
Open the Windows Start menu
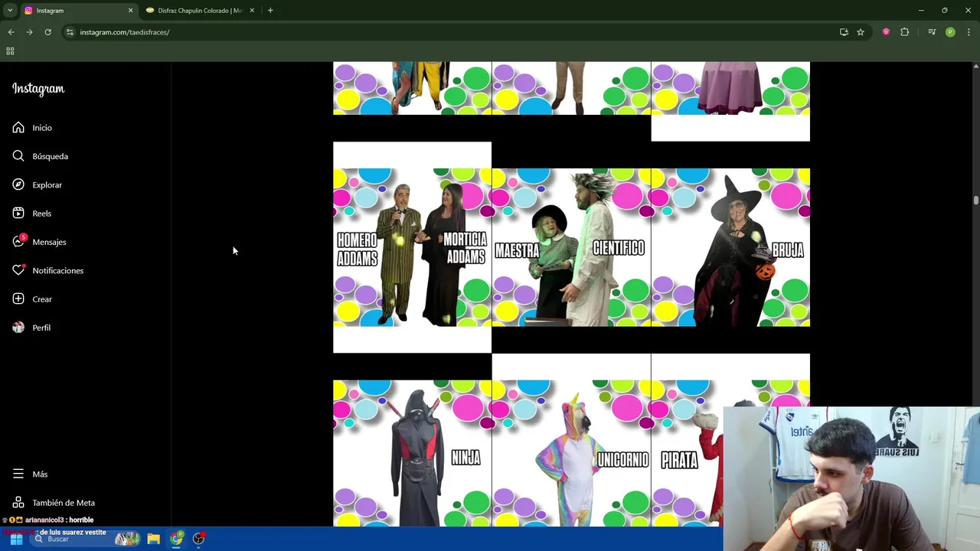(x=16, y=539)
